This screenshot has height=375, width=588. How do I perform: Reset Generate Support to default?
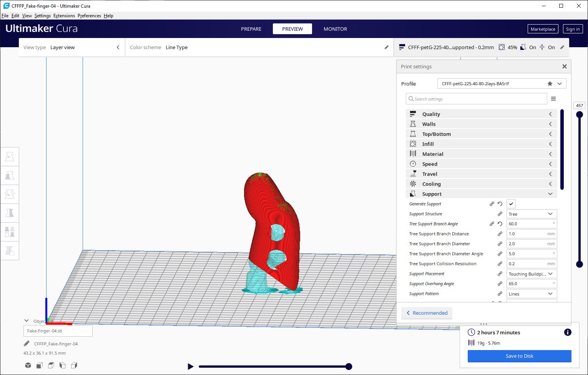(500, 204)
